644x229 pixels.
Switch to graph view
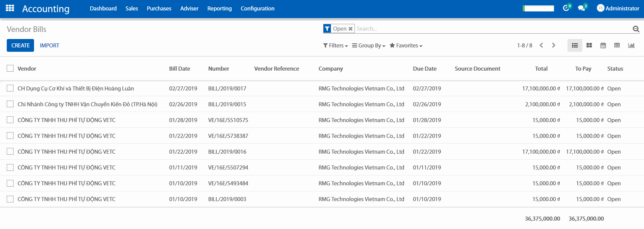631,45
